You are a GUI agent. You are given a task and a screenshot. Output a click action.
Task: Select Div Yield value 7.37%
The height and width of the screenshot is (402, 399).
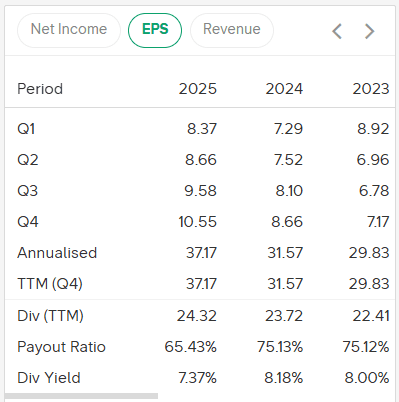[198, 378]
